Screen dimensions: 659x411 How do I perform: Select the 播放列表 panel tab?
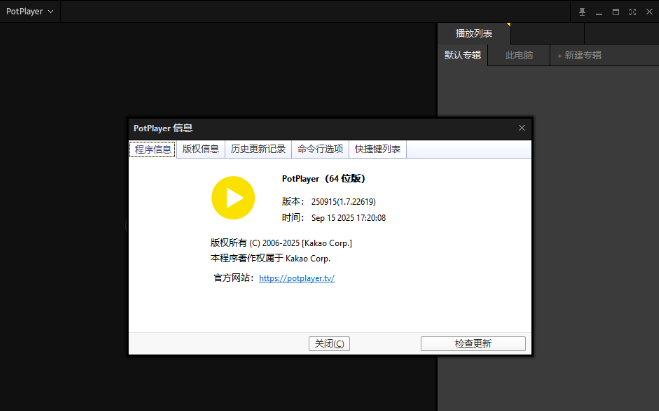point(474,33)
